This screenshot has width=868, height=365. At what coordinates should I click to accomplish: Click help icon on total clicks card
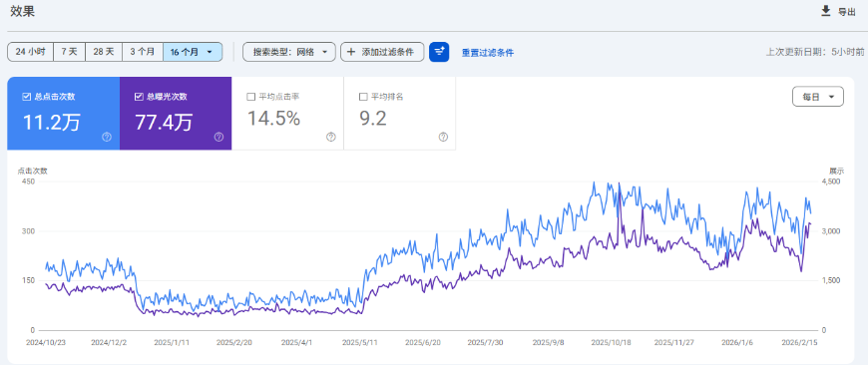click(107, 138)
